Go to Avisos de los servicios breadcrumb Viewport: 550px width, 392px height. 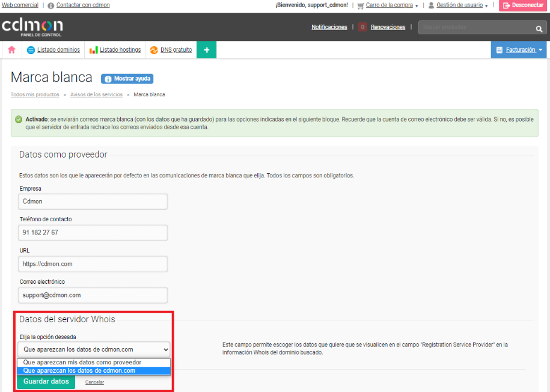tap(96, 95)
